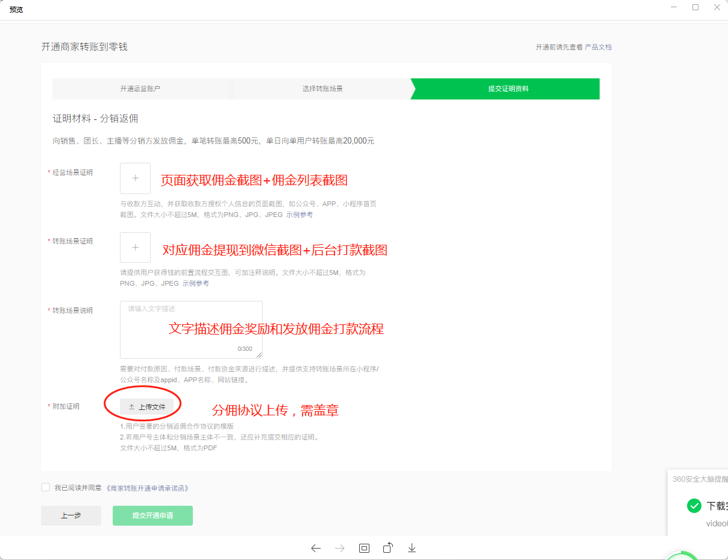Click the green circle floating widget
The width and height of the screenshot is (728, 560).
pos(681,556)
